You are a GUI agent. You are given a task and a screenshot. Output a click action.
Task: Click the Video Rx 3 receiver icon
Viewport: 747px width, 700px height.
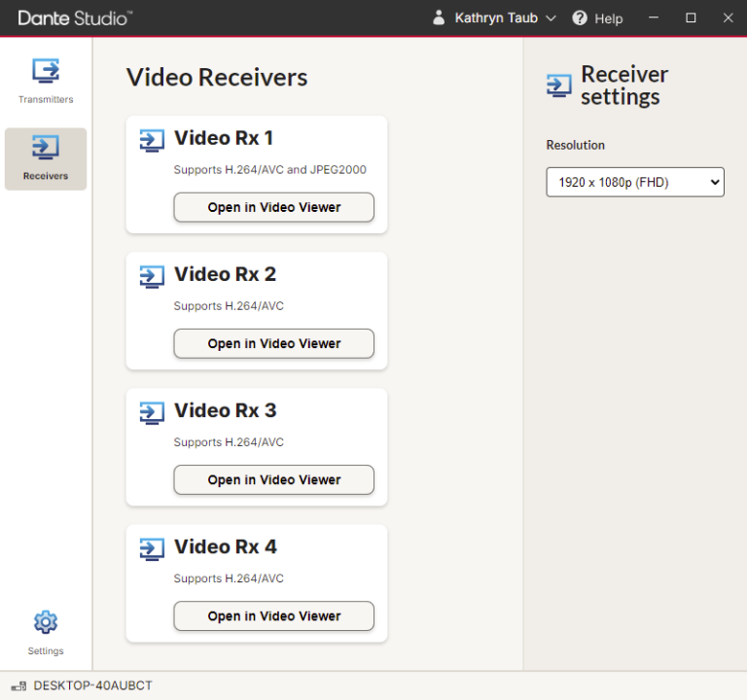click(152, 412)
